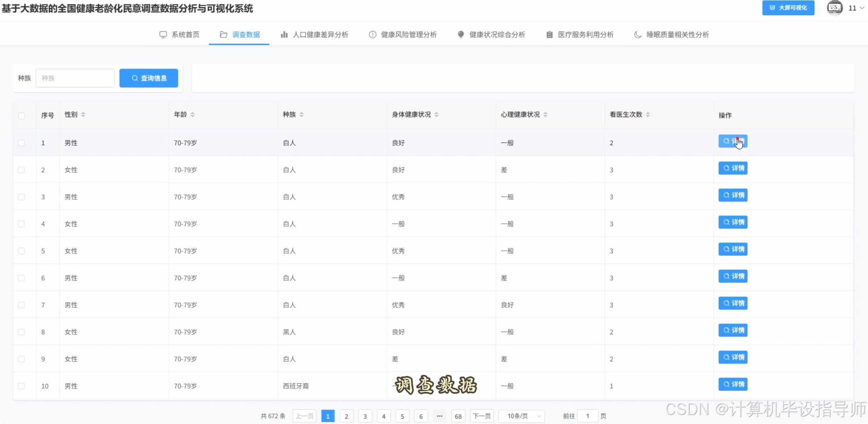Click the folder icon beside 调查数据

pos(223,34)
